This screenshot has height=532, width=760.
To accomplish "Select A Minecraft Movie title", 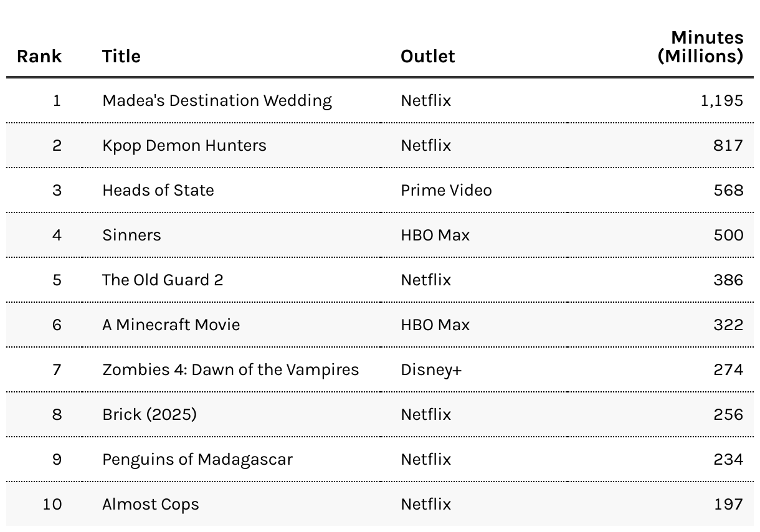I will click(x=171, y=325).
